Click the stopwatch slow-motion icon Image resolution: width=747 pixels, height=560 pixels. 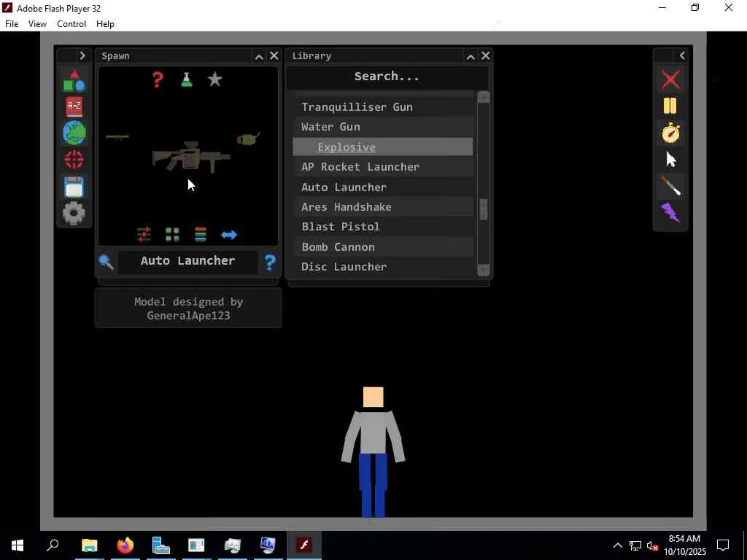671,133
